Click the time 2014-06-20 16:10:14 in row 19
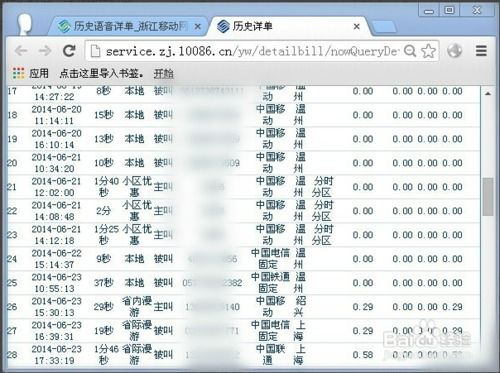The width and height of the screenshot is (500, 373). [x=56, y=139]
